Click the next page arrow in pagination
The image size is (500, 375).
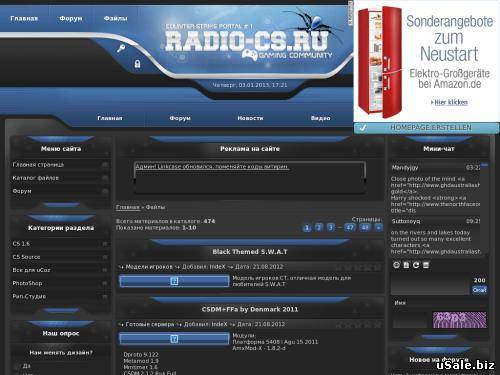[379, 228]
